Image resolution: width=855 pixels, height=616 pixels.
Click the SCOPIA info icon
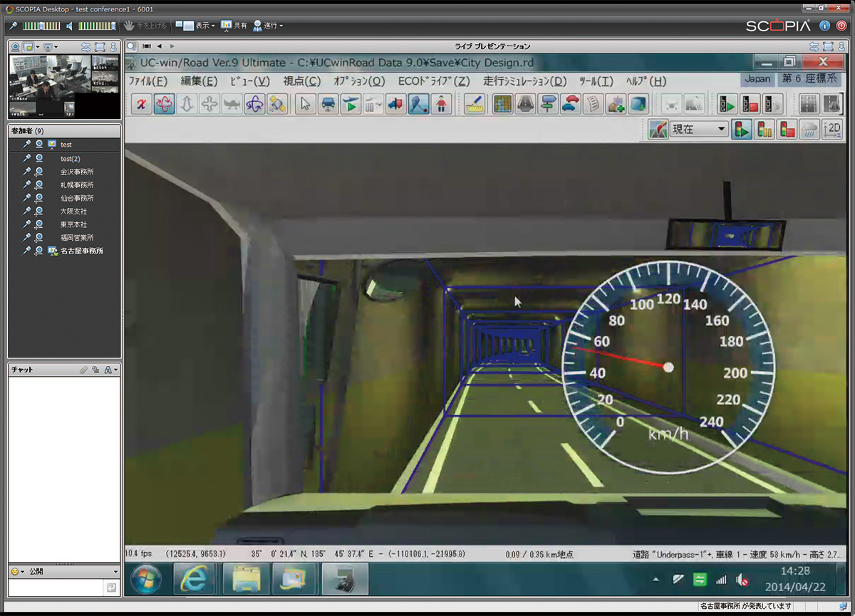tap(824, 26)
